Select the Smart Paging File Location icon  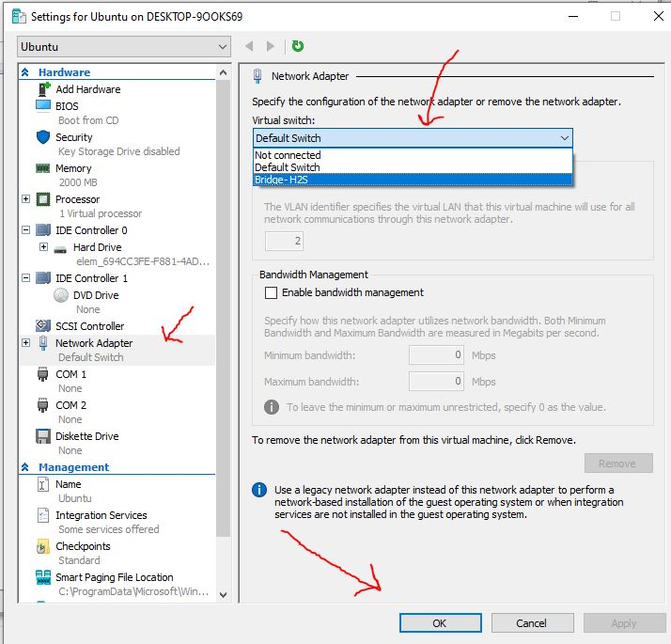coord(43,577)
